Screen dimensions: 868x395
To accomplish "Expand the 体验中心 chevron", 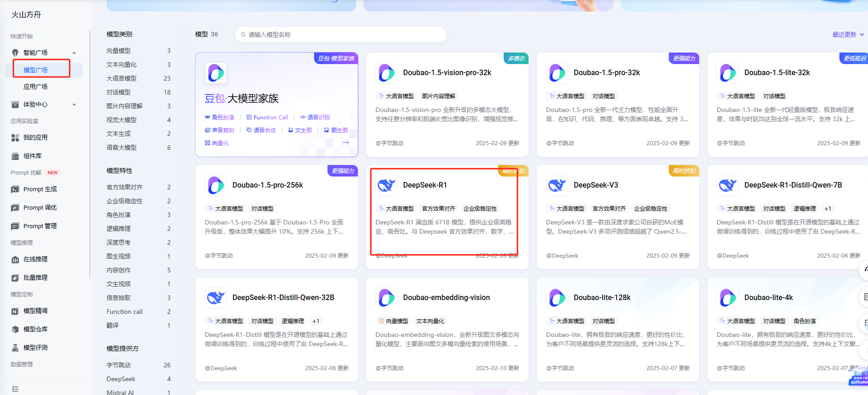I will (74, 105).
